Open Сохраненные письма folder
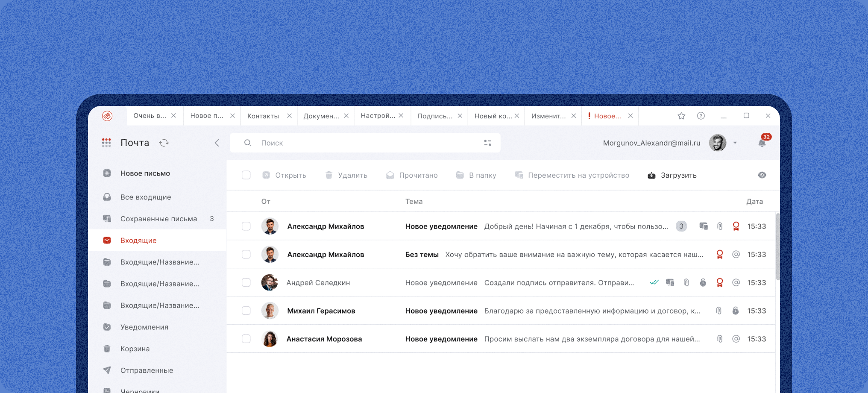Viewport: 868px width, 393px height. click(157, 219)
